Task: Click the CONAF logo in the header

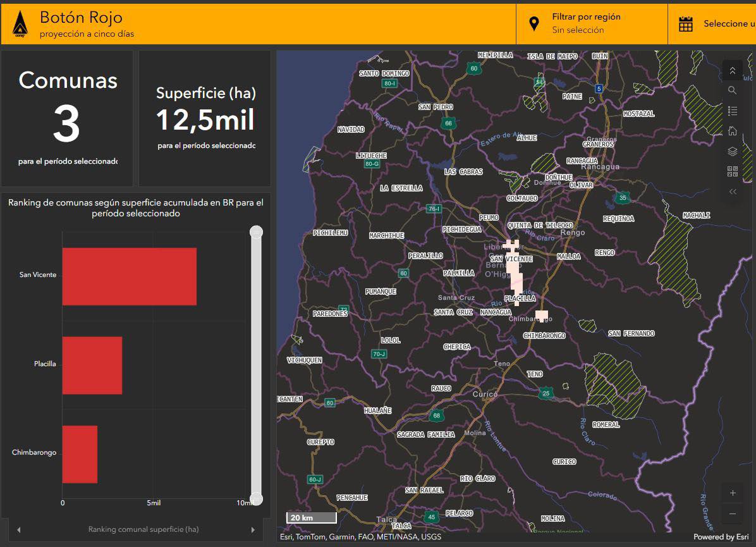Action: (20, 24)
